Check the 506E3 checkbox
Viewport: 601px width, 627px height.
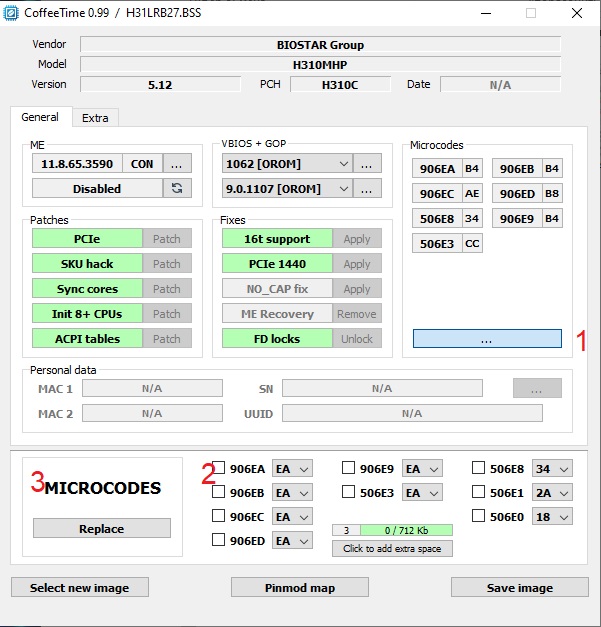(x=348, y=492)
